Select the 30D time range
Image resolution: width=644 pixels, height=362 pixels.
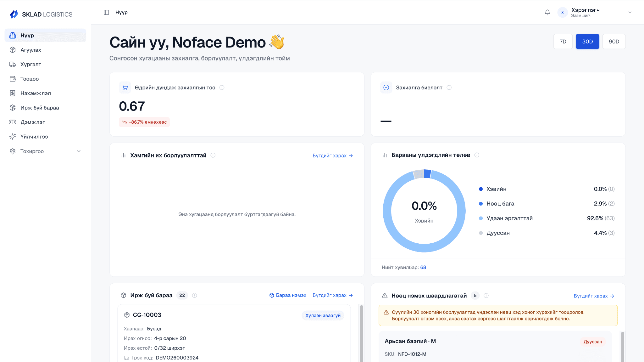pos(587,42)
